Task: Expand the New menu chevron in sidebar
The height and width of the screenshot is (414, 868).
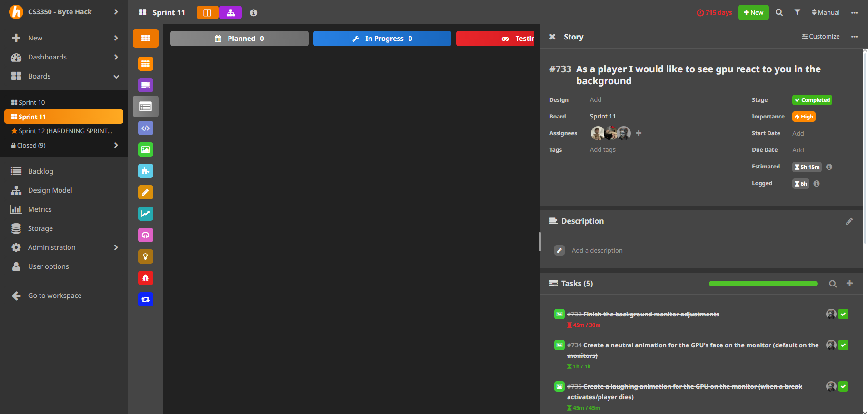Action: pos(116,38)
